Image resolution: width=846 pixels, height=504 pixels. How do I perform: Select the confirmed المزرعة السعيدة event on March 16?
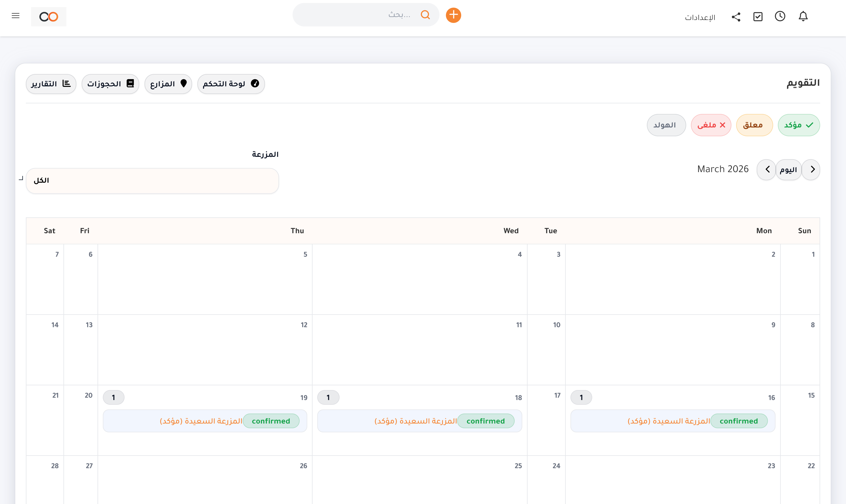(x=672, y=421)
